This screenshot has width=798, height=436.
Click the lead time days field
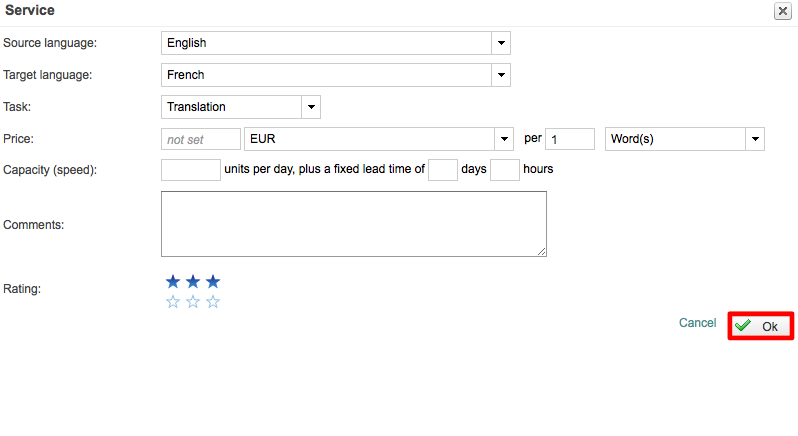coord(442,169)
